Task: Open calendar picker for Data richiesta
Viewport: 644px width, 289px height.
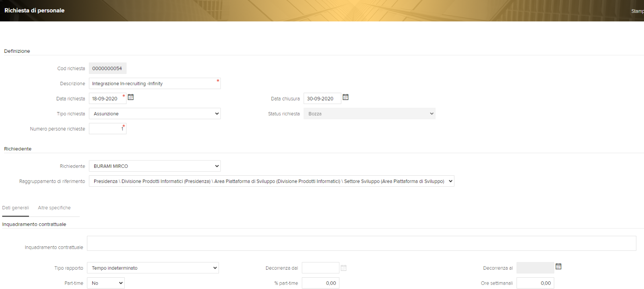Action: click(131, 97)
